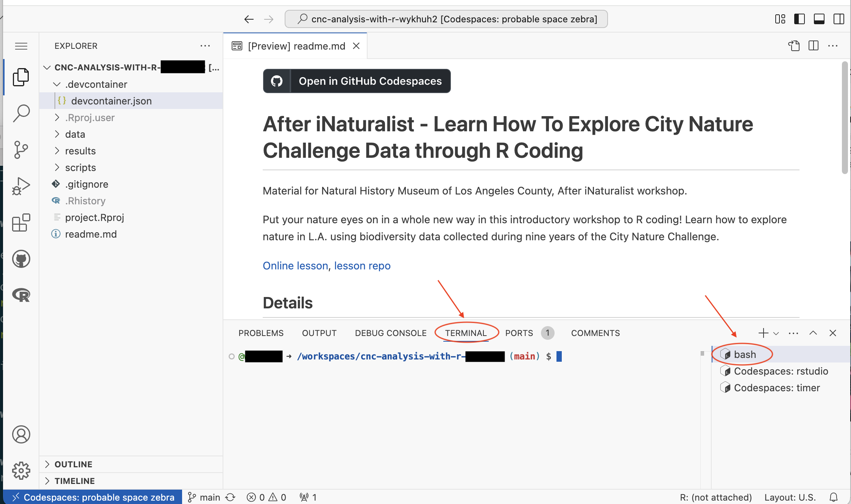The image size is (851, 504).
Task: Follow the lesson repo link
Action: [362, 266]
